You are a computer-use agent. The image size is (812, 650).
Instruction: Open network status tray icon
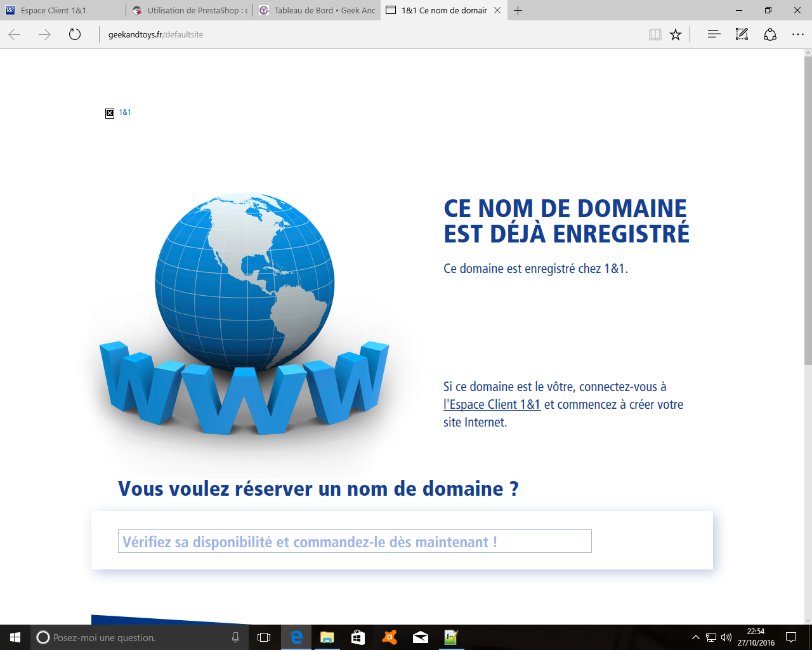[x=711, y=637]
